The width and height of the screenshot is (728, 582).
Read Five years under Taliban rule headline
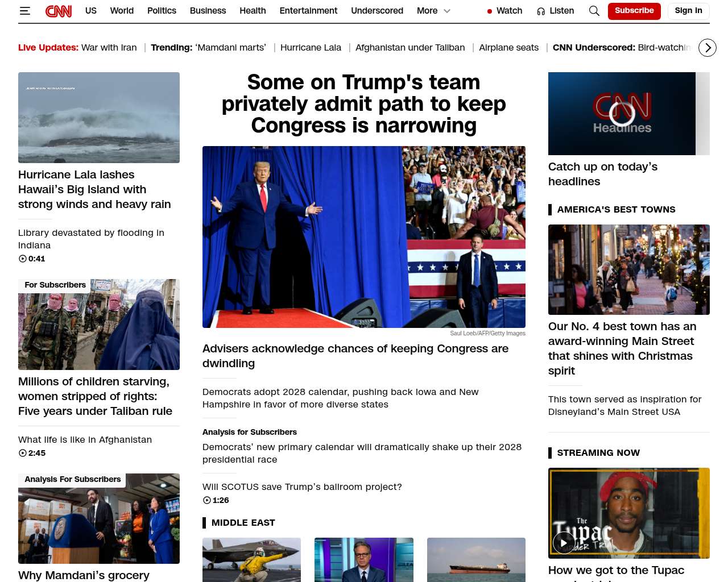(95, 396)
